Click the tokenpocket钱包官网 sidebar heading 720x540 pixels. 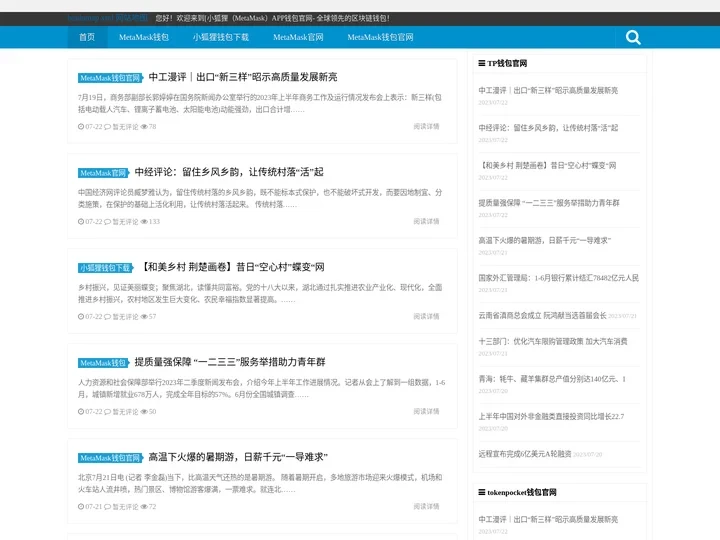click(x=522, y=492)
